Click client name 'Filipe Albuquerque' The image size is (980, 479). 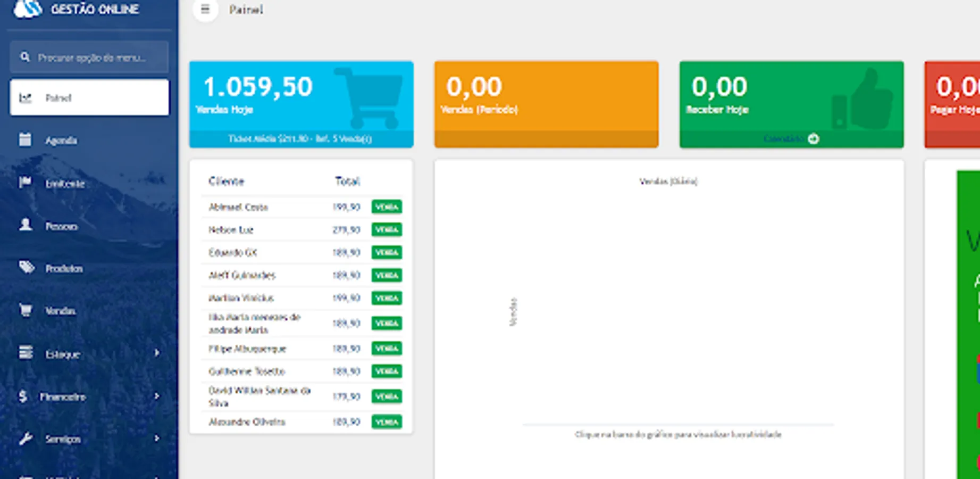(x=247, y=349)
